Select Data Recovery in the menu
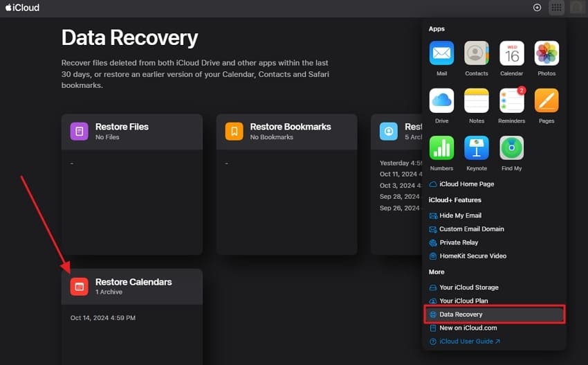 point(494,314)
